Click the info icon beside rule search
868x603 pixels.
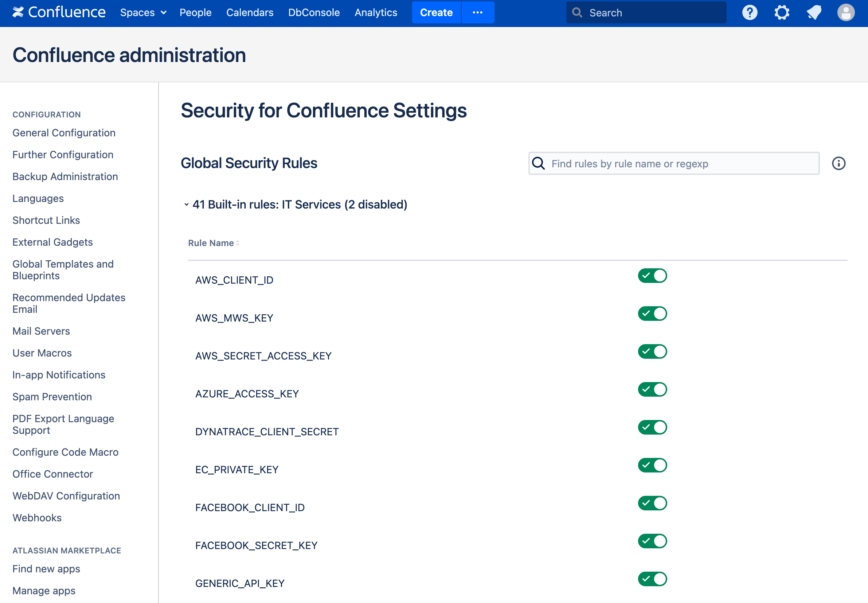point(838,164)
